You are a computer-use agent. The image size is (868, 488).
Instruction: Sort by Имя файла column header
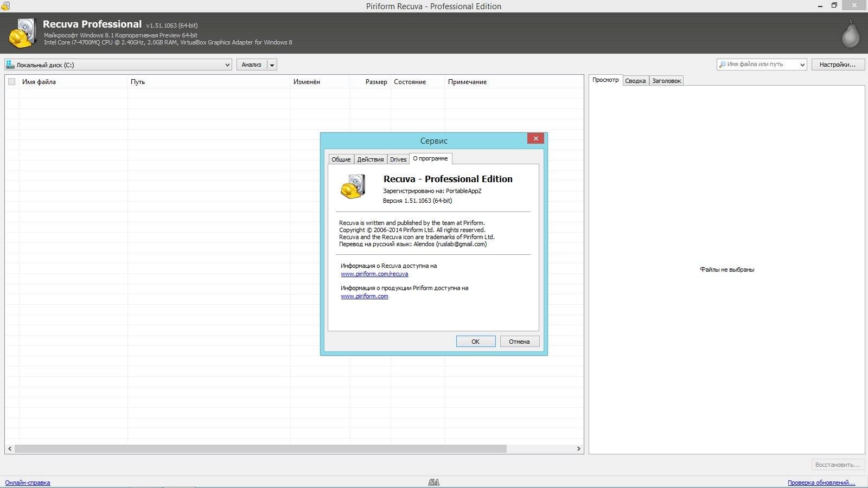click(73, 82)
